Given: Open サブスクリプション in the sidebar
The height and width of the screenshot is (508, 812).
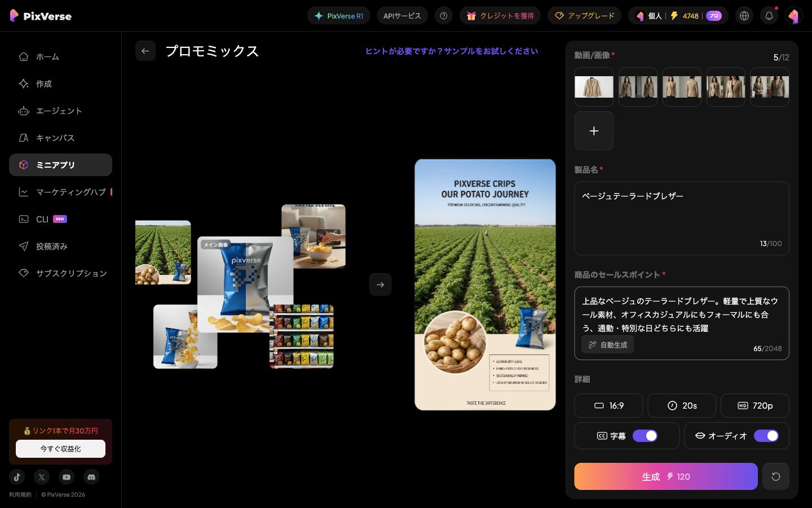Looking at the screenshot, I should click(60, 273).
